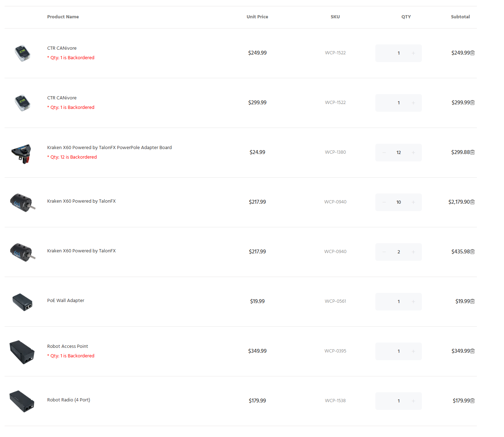Remove the PoE Wall Adapter item

473,301
